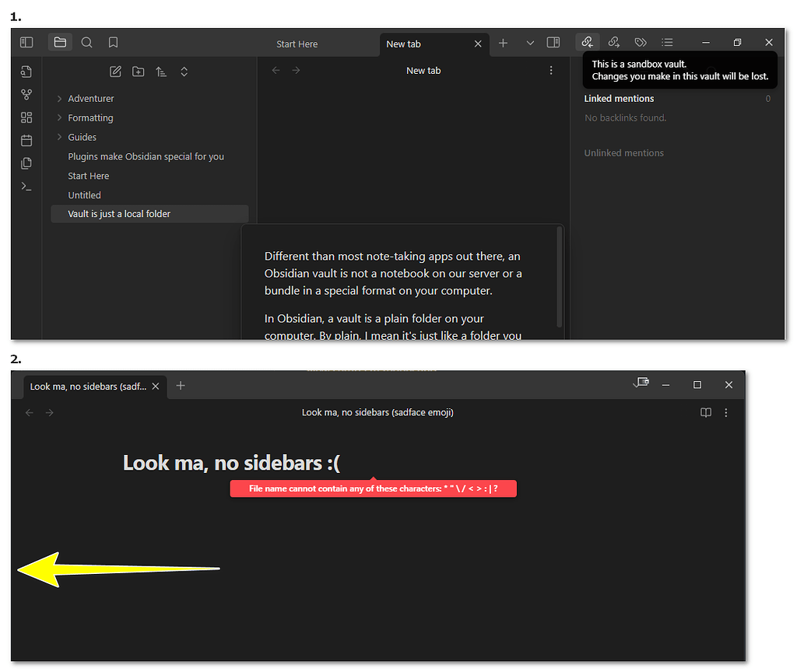Toggle the right sidebar open
The width and height of the screenshot is (797, 672).
point(553,42)
